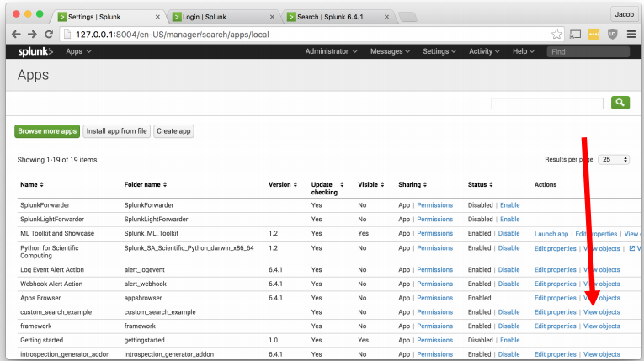Sort by Status column
The height and width of the screenshot is (361, 644).
[x=480, y=184]
